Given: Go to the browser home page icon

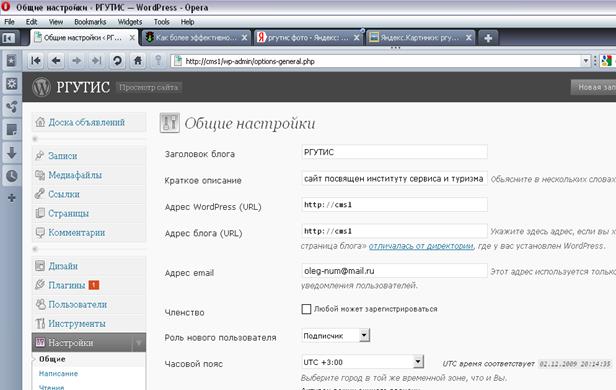Looking at the screenshot, I should click(138, 60).
